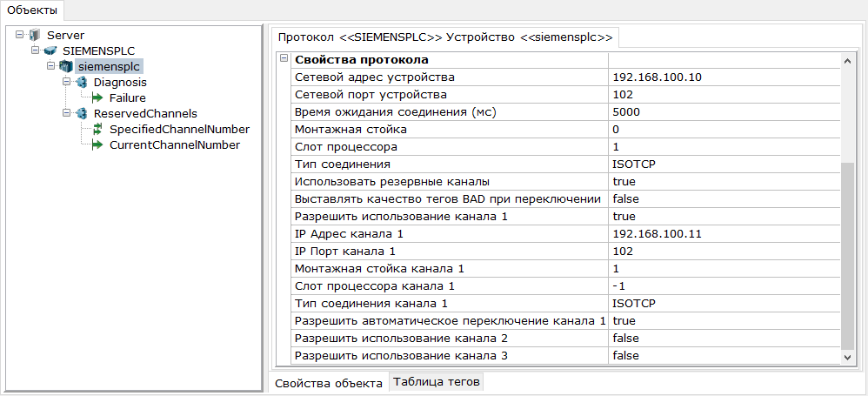The width and height of the screenshot is (868, 396).
Task: Click the Сетевой адрес устройства label
Action: tap(375, 77)
